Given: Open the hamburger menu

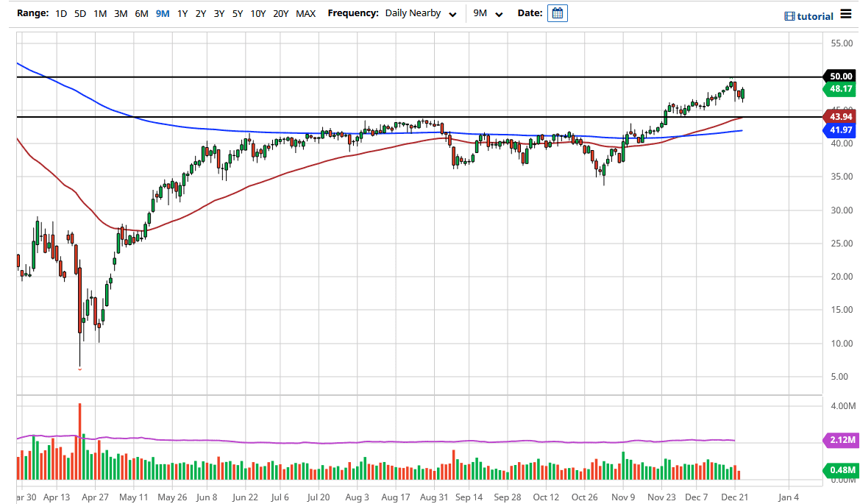Looking at the screenshot, I should point(847,13).
